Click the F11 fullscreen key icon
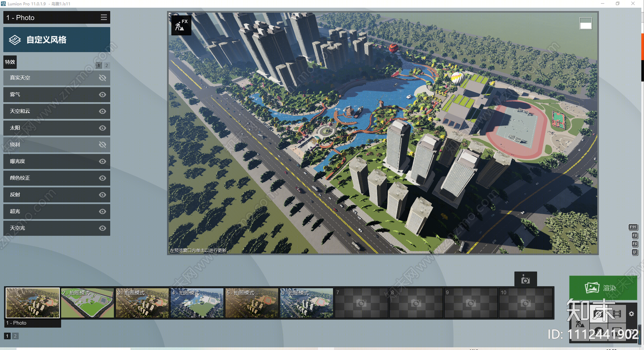 click(x=633, y=227)
